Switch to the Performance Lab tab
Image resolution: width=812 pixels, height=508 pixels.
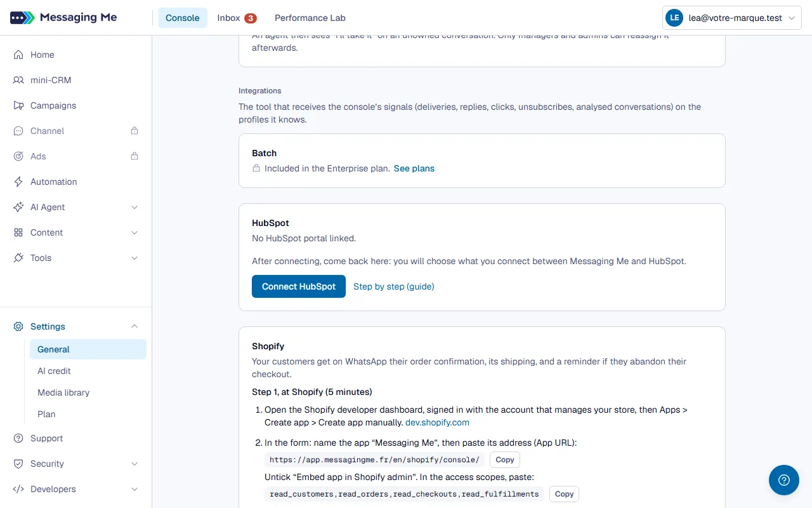pos(310,18)
